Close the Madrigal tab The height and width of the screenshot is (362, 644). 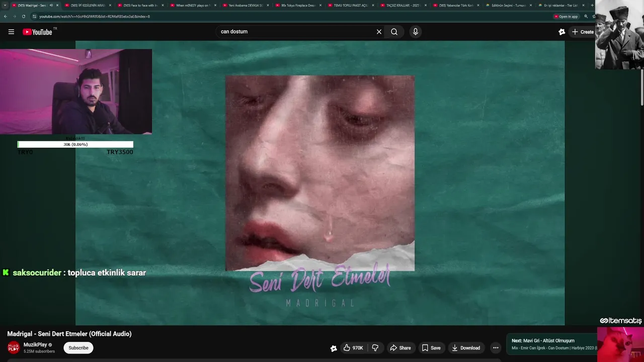click(x=57, y=5)
